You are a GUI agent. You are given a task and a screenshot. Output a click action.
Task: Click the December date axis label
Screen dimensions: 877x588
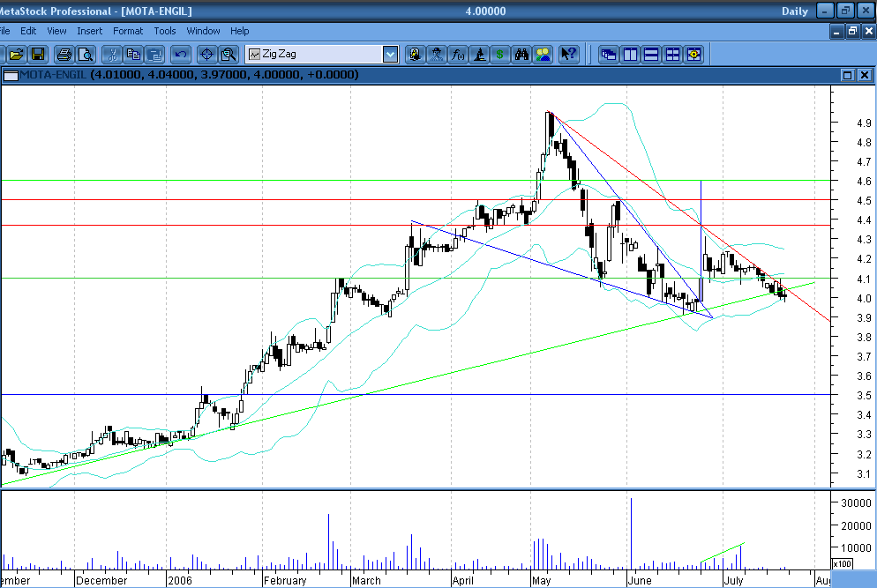[101, 581]
